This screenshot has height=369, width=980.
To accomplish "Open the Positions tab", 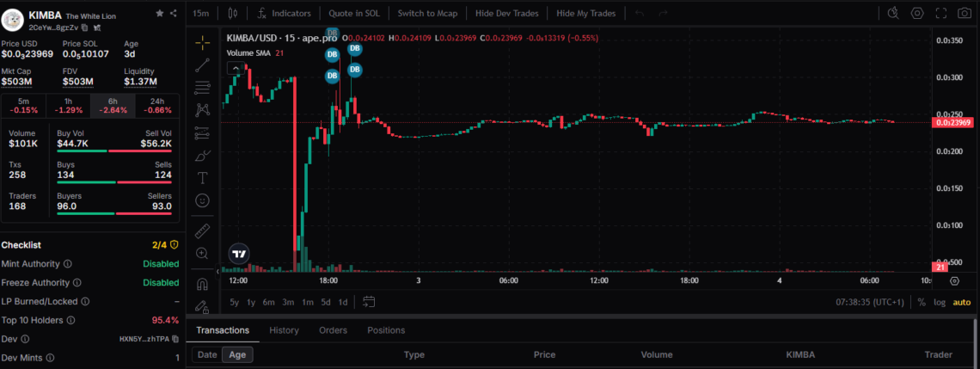I will pyautogui.click(x=386, y=330).
